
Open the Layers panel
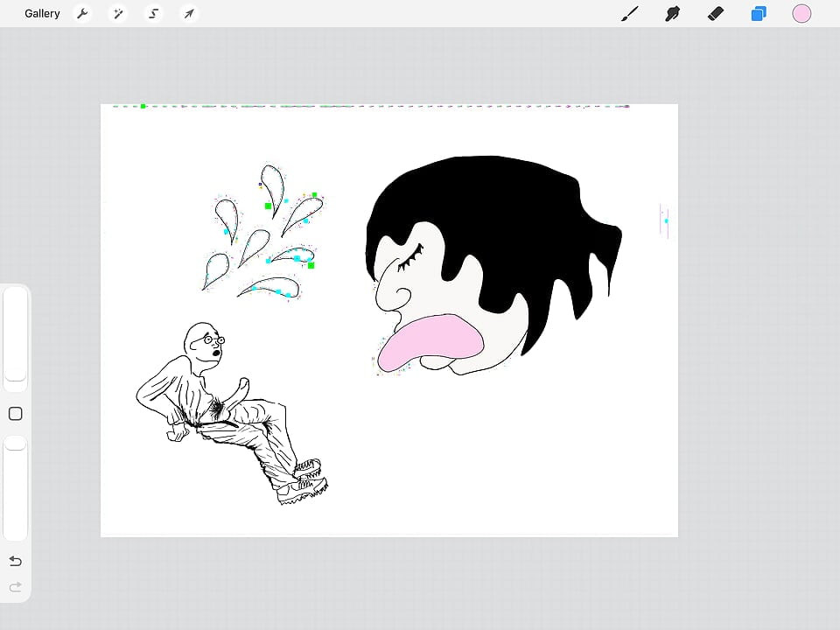759,13
